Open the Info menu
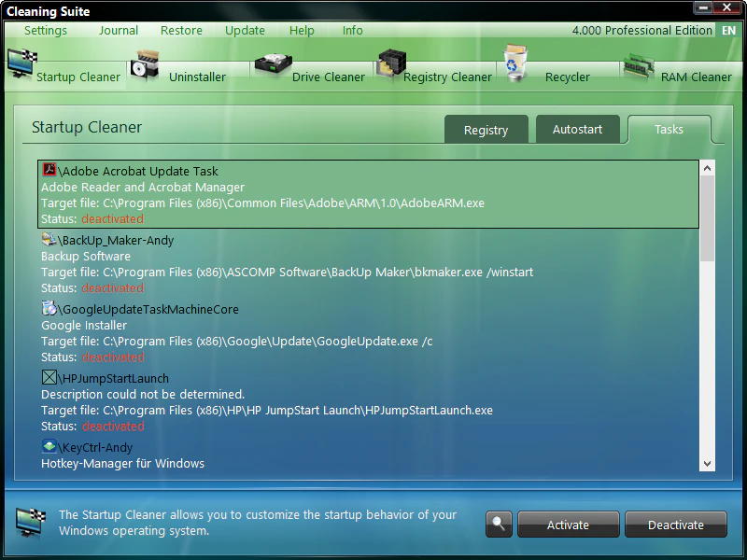 pos(352,30)
